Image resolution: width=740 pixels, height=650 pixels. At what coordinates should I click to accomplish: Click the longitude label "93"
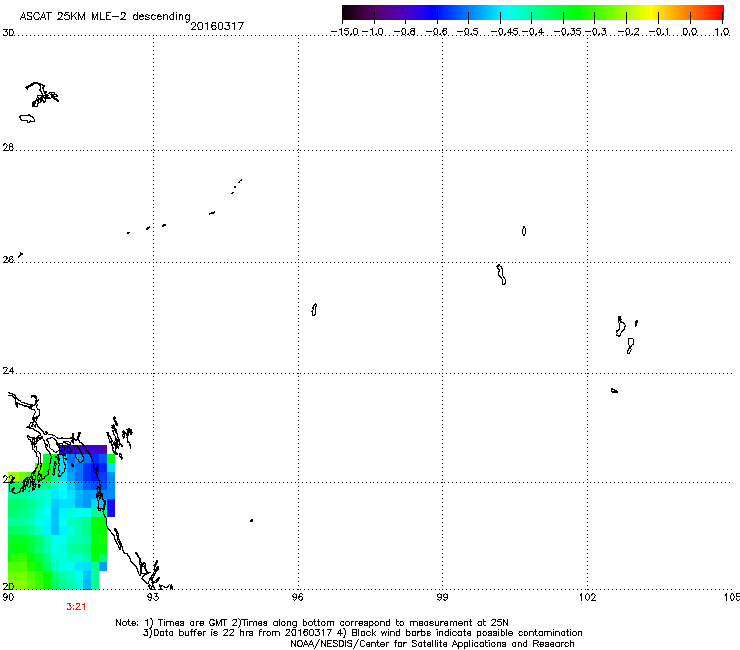(153, 597)
